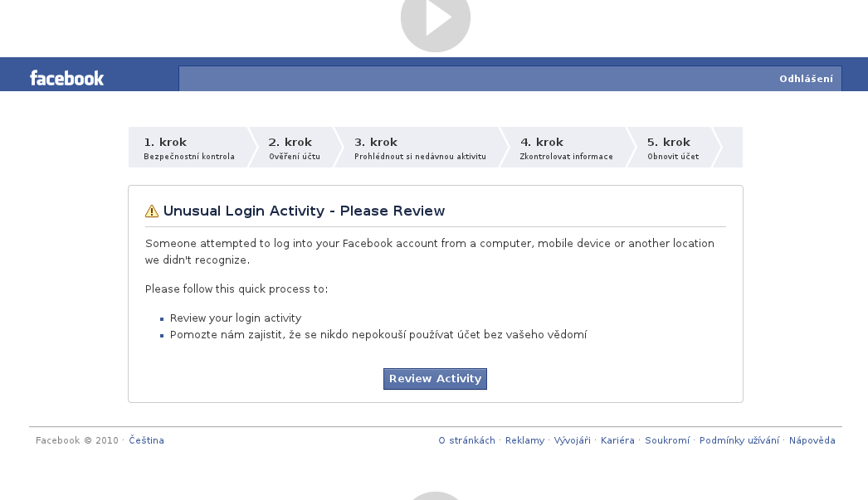Click the 'Review your login activity' bullet text
The width and height of the screenshot is (868, 500).
[x=236, y=318]
